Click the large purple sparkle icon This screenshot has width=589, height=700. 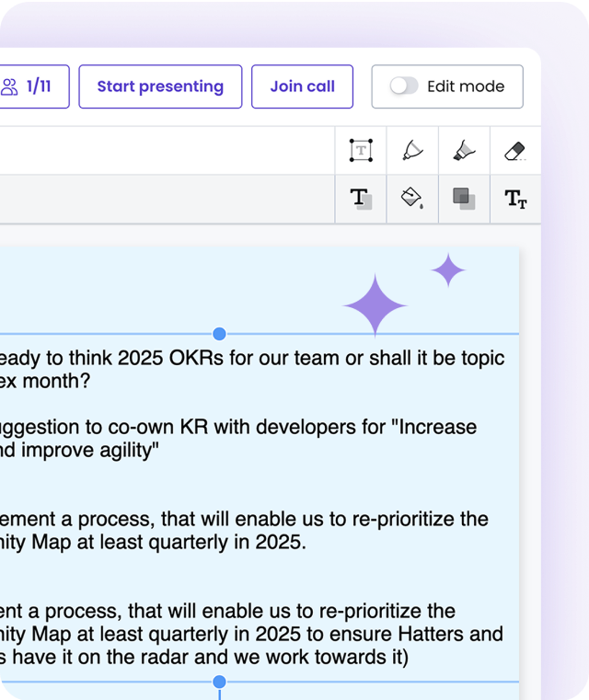(375, 305)
